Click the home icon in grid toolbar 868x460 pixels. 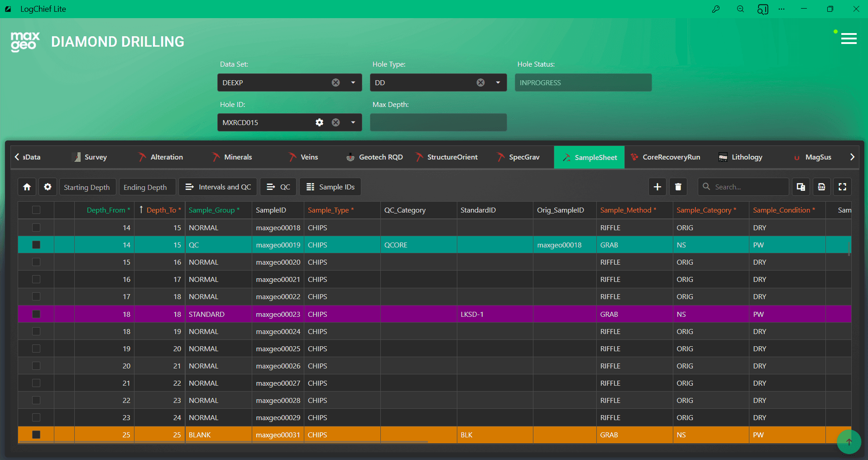click(x=27, y=187)
